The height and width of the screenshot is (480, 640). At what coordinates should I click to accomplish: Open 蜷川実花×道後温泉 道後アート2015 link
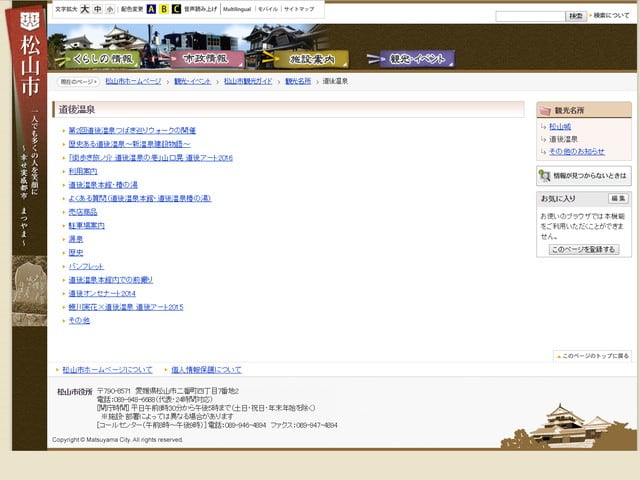[126, 307]
